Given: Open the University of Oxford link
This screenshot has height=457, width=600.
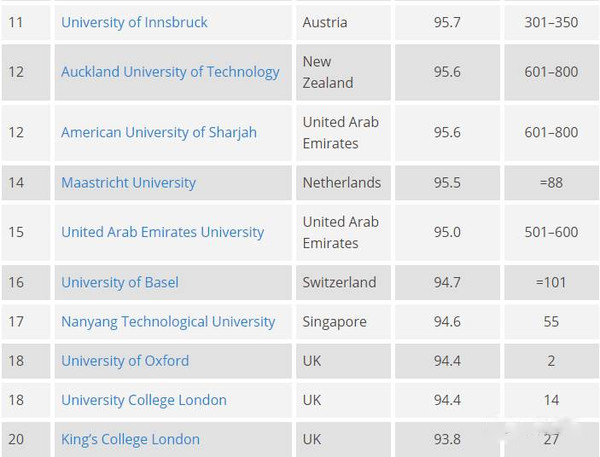Looking at the screenshot, I should [125, 361].
